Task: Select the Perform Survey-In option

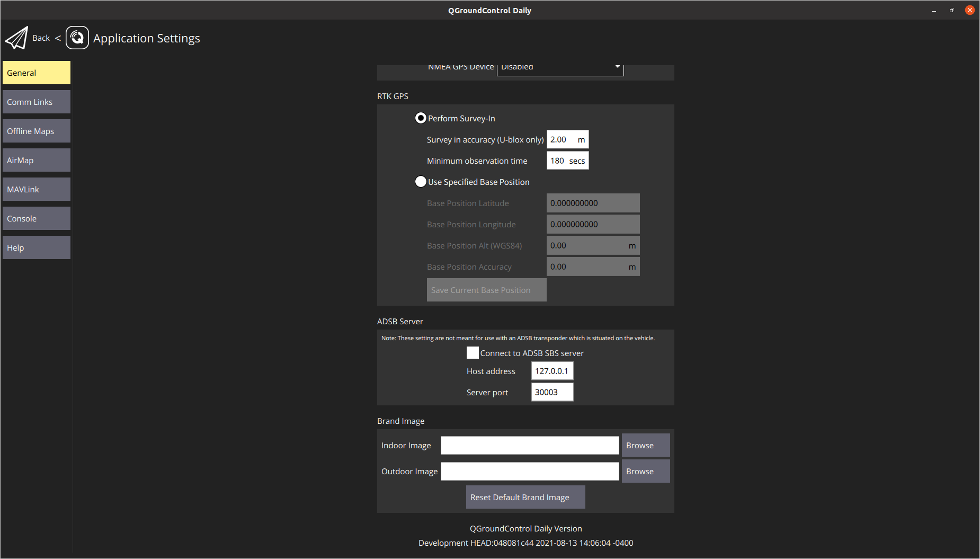Action: coord(421,118)
